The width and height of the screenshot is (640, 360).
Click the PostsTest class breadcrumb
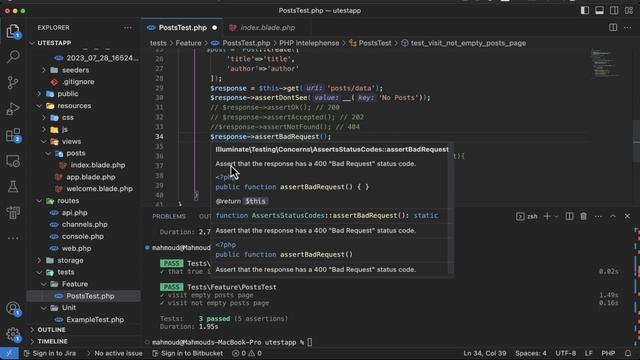coord(370,43)
